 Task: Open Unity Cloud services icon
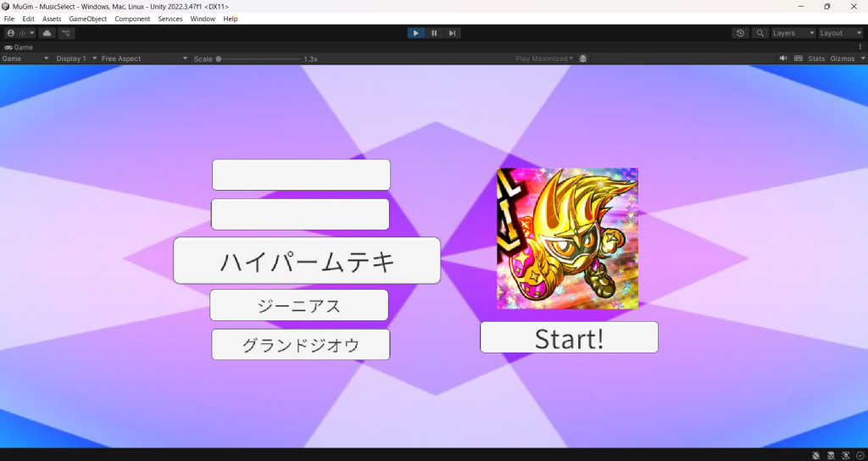coord(47,33)
